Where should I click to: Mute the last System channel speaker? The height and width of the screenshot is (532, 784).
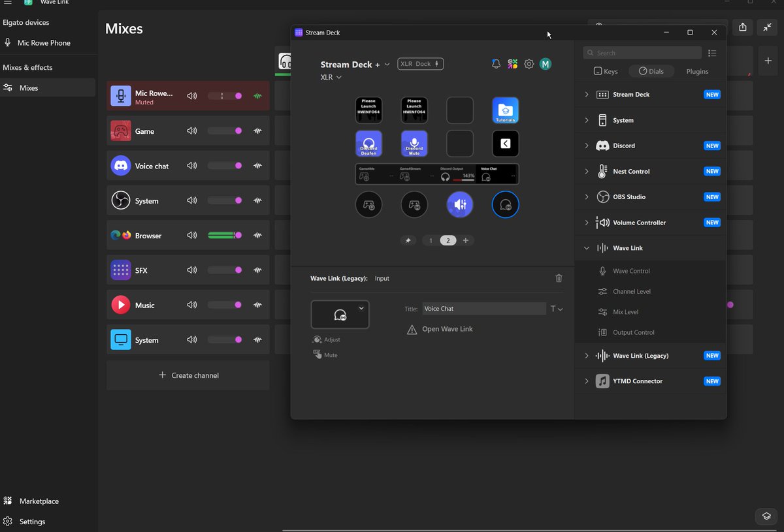pyautogui.click(x=192, y=340)
